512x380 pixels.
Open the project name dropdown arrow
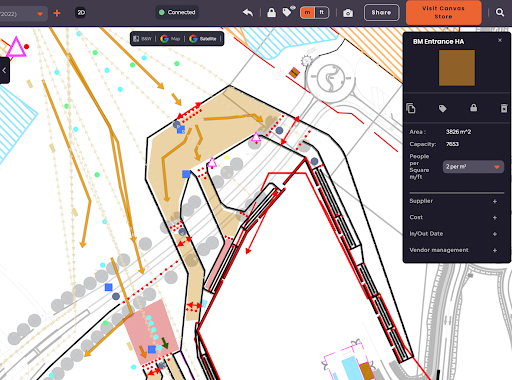click(x=40, y=14)
